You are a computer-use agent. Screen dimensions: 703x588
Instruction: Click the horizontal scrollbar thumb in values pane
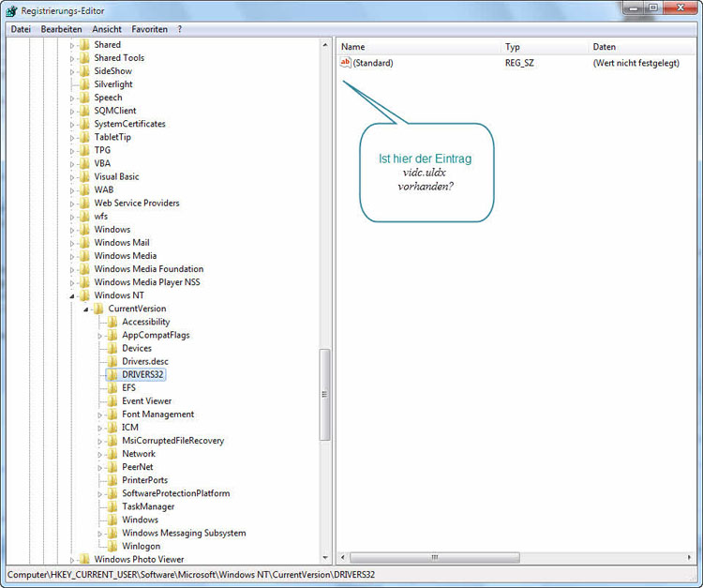click(434, 557)
